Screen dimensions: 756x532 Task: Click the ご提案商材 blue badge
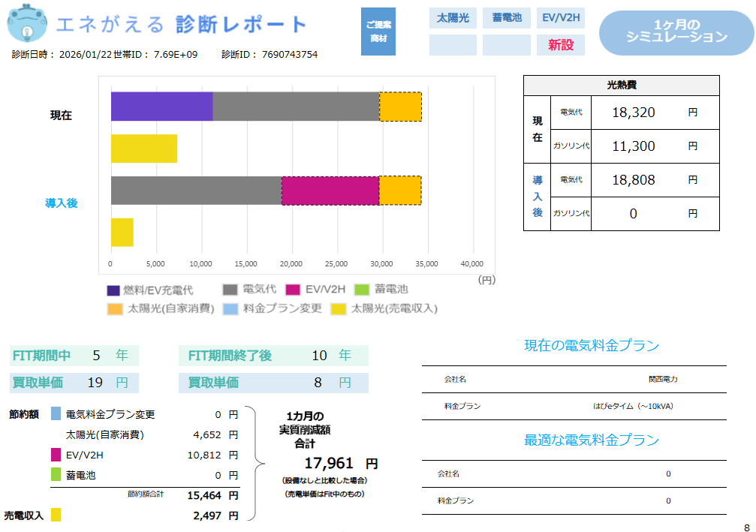[x=378, y=32]
